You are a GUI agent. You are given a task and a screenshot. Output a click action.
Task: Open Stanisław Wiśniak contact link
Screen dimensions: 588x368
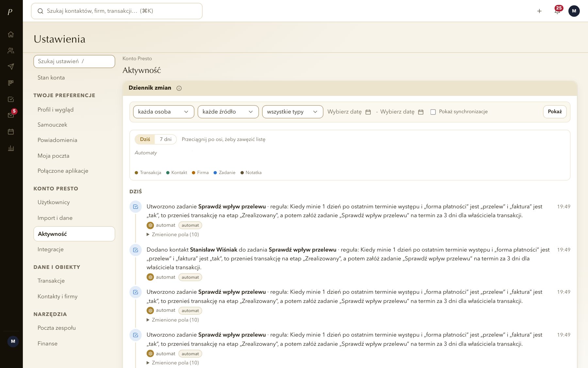pyautogui.click(x=214, y=250)
